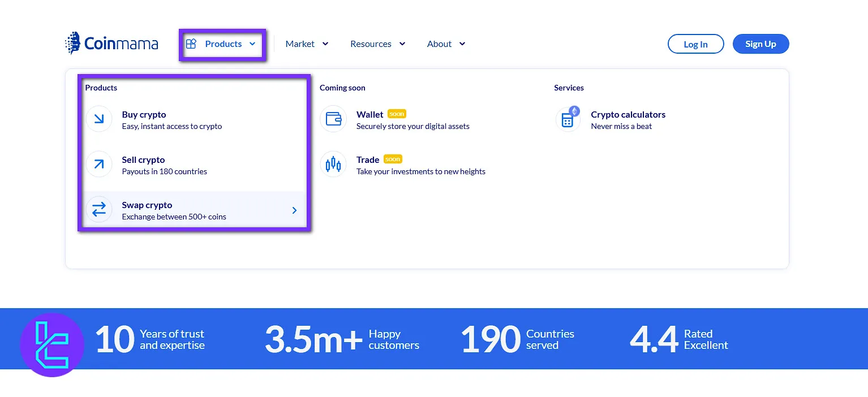Viewport: 868px width, 397px height.
Task: Click the Buy crypto arrow icon
Action: click(x=99, y=119)
